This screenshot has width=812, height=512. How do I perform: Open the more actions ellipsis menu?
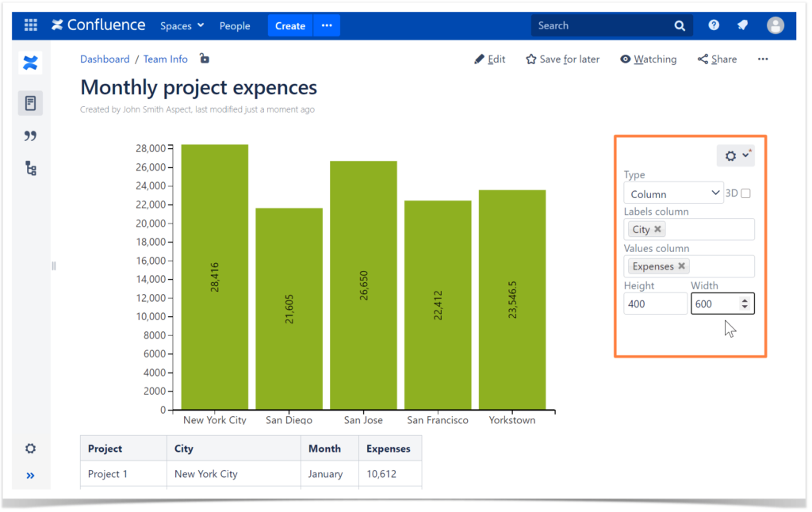[762, 59]
